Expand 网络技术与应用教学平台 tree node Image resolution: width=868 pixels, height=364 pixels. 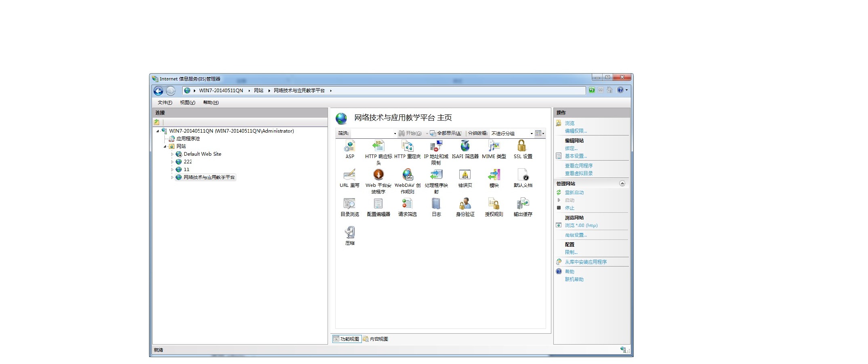172,177
